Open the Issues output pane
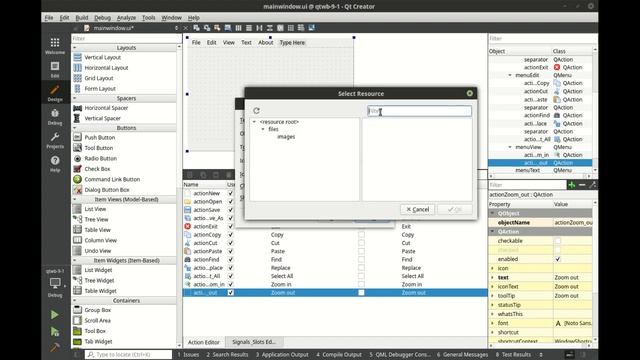The width and height of the screenshot is (640, 360). [188, 354]
